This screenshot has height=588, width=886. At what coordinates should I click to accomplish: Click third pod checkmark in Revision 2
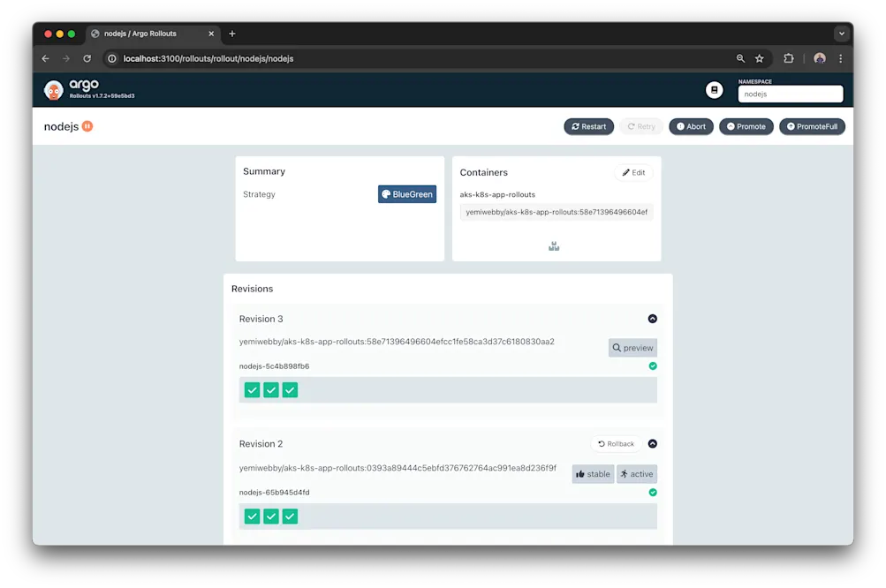(290, 516)
